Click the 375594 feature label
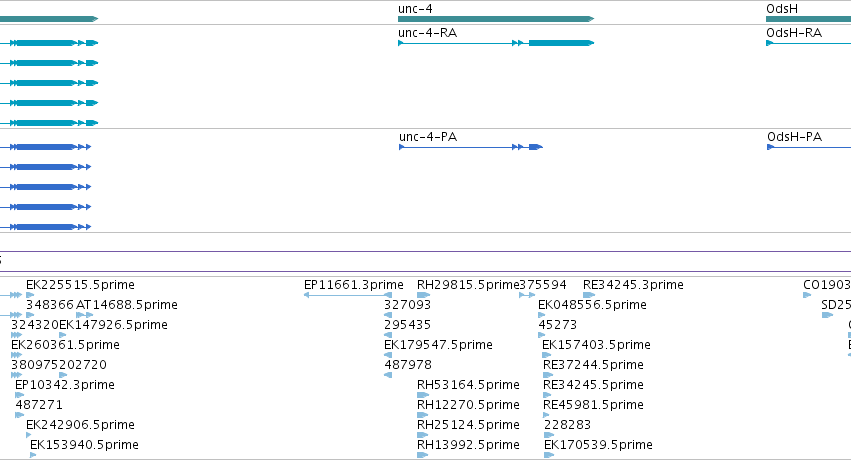This screenshot has height=460, width=851. pos(543,285)
